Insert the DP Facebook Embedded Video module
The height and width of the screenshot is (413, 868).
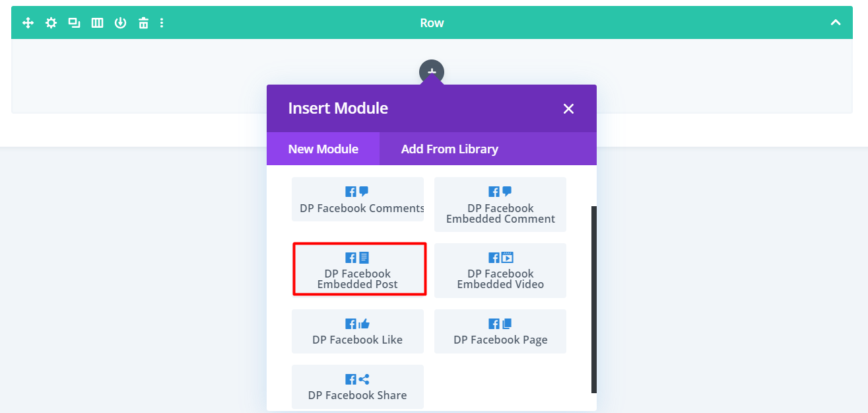(x=500, y=270)
